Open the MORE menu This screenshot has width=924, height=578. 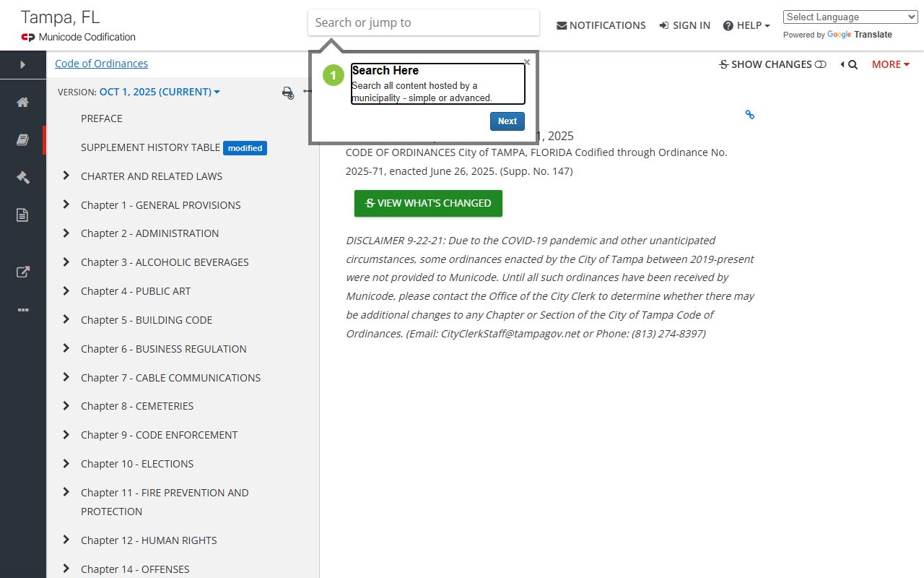click(x=890, y=64)
